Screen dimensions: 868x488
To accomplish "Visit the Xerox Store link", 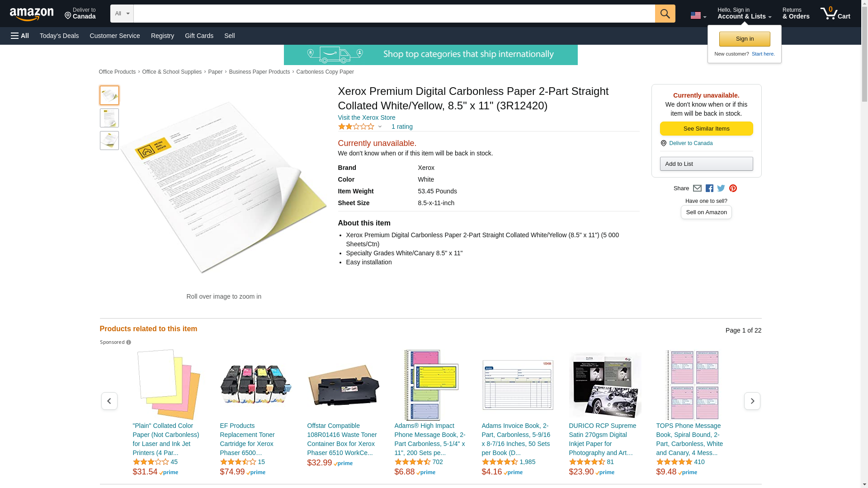I will [x=367, y=117].
